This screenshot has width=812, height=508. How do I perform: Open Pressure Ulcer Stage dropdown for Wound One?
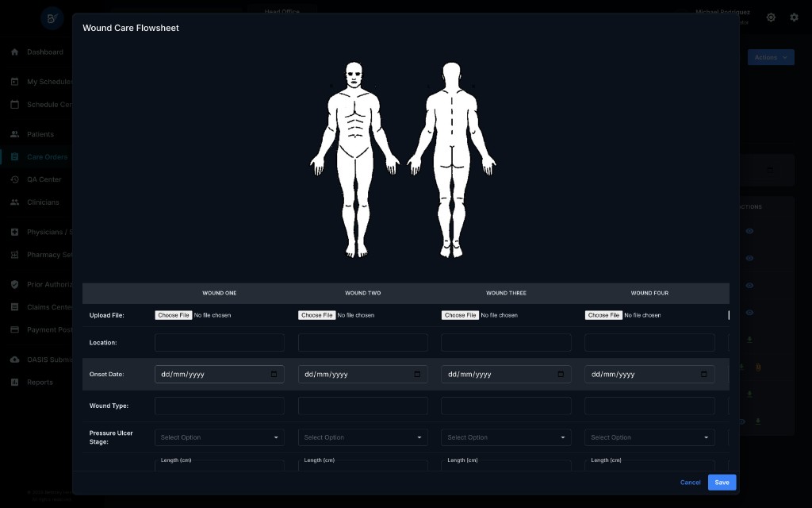pos(219,437)
